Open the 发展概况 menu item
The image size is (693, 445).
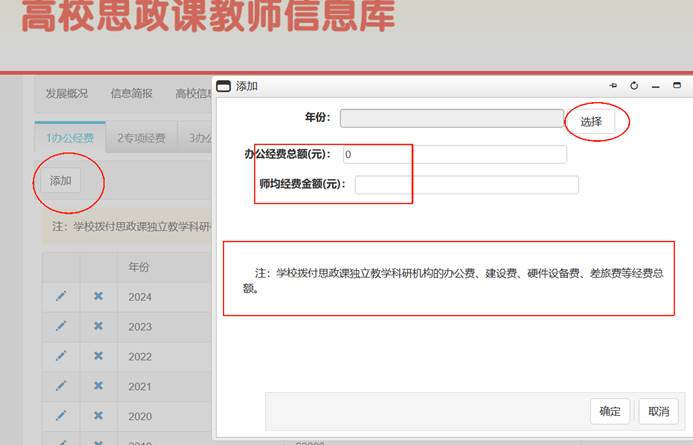(x=67, y=93)
